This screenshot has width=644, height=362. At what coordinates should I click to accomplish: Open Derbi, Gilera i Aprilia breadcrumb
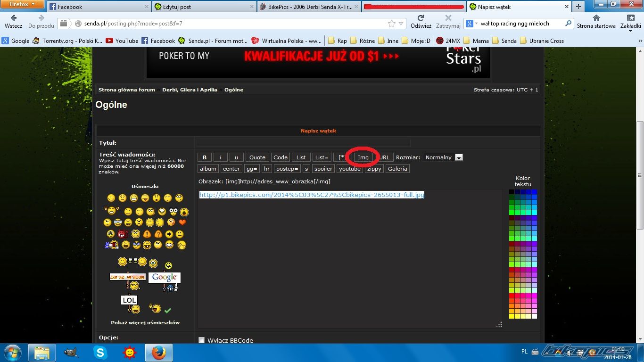pos(190,90)
